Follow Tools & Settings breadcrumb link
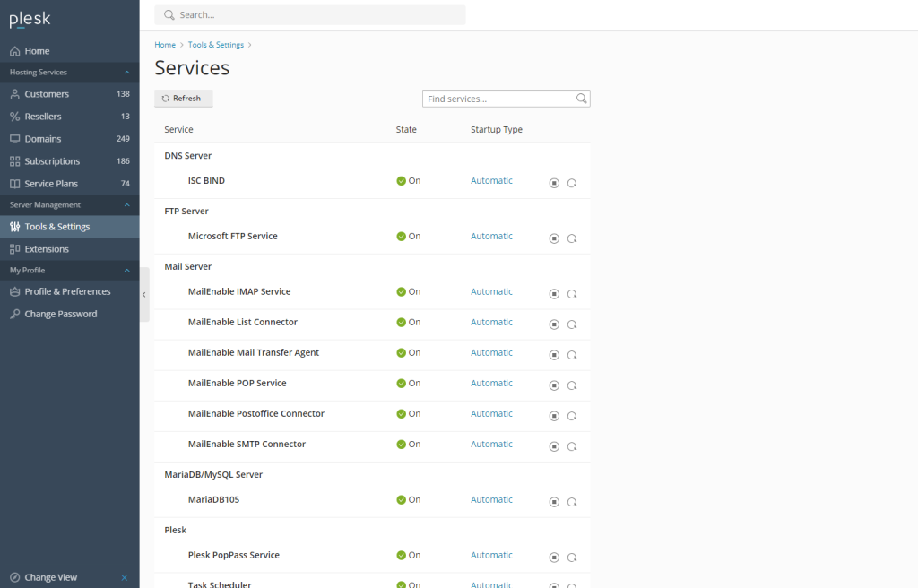This screenshot has height=588, width=918. (215, 45)
